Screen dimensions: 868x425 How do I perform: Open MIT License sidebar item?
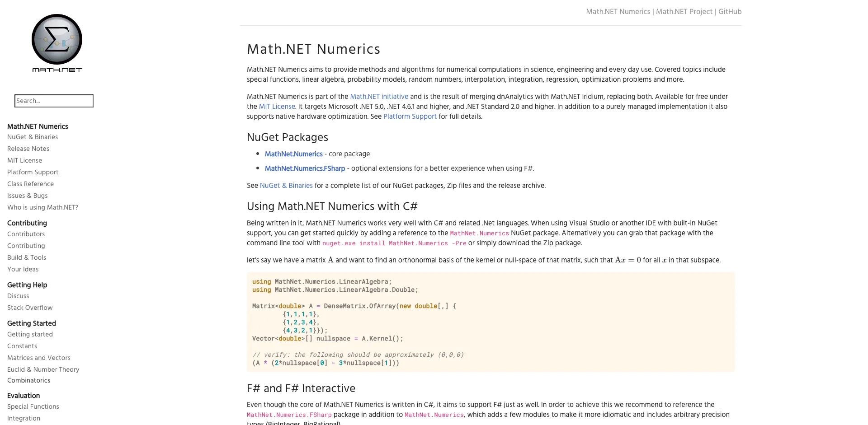(x=24, y=160)
